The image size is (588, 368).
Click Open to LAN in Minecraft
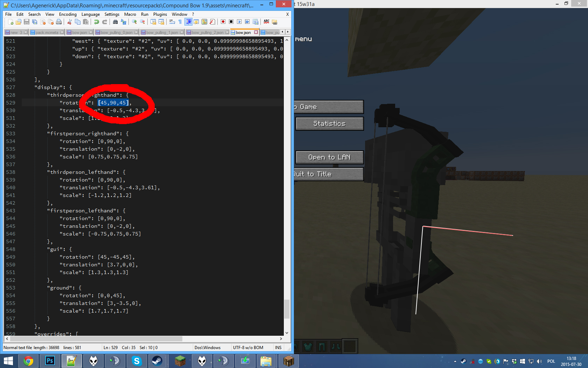[329, 157]
